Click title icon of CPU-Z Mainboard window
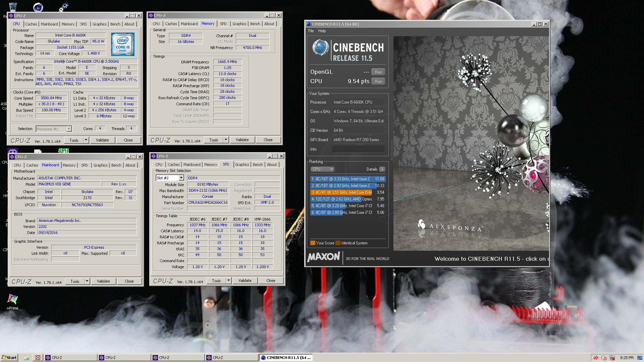This screenshot has width=644, height=362. pyautogui.click(x=12, y=157)
